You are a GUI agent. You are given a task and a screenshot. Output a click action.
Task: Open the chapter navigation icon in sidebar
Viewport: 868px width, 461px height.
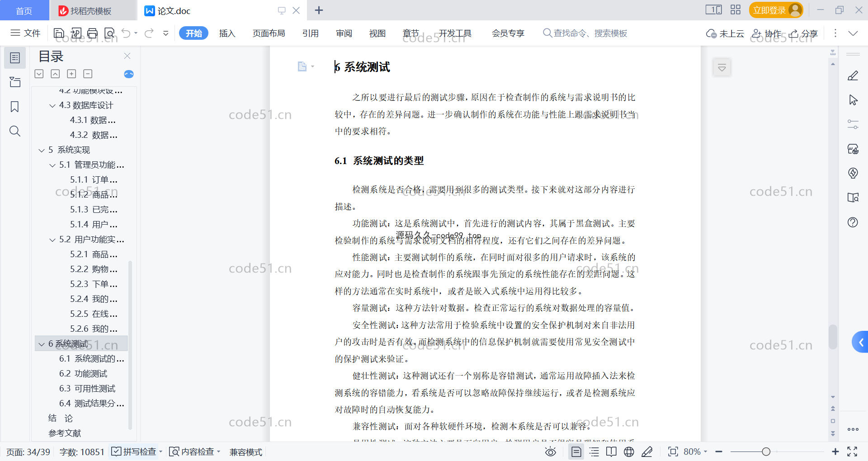pyautogui.click(x=15, y=82)
